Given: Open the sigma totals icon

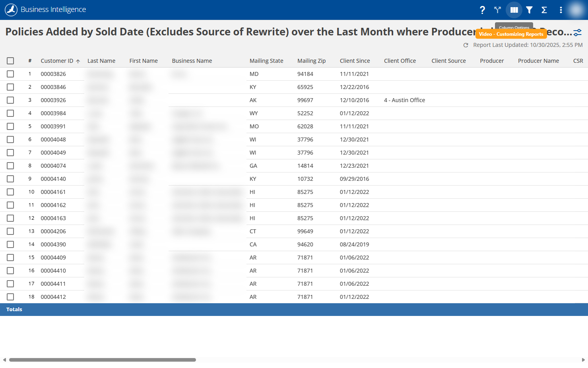Looking at the screenshot, I should (544, 10).
